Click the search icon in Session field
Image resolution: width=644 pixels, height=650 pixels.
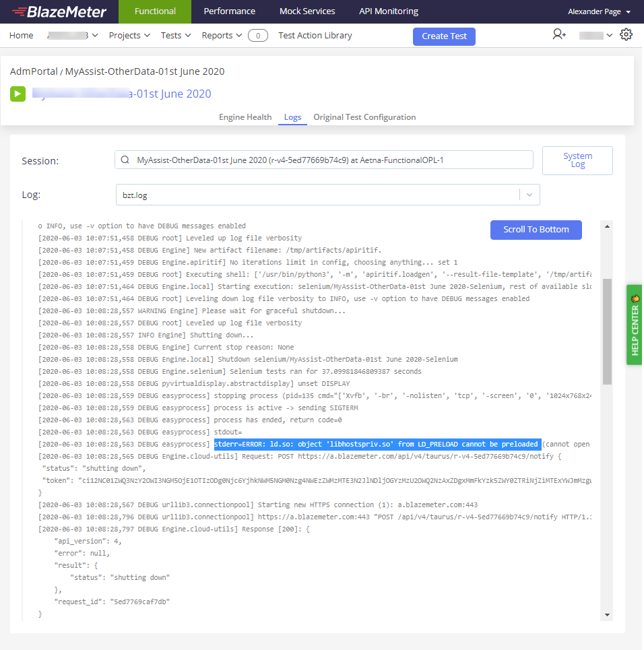pos(125,160)
